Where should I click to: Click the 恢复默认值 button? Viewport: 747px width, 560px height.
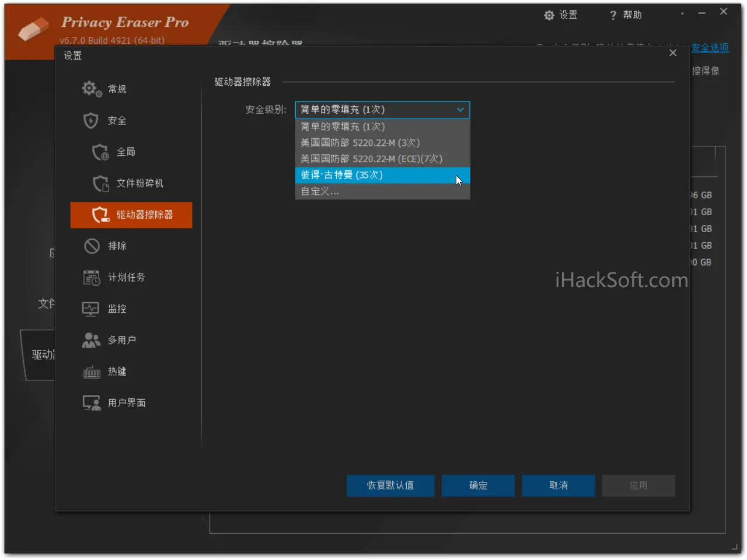[390, 485]
